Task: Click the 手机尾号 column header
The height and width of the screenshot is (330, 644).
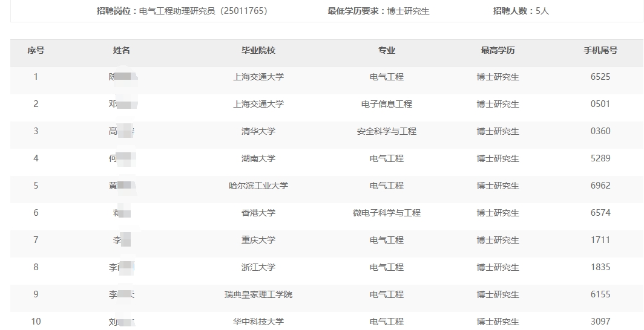Action: [600, 51]
